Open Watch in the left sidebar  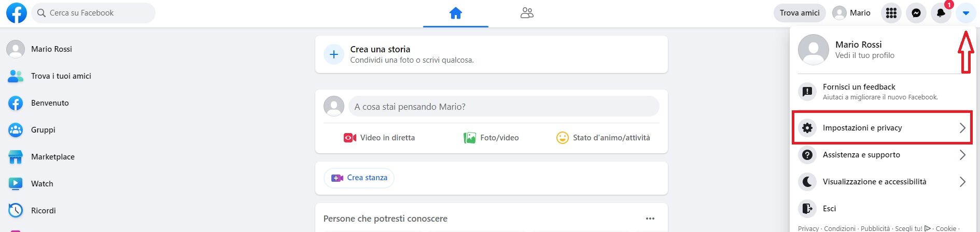coord(42,184)
